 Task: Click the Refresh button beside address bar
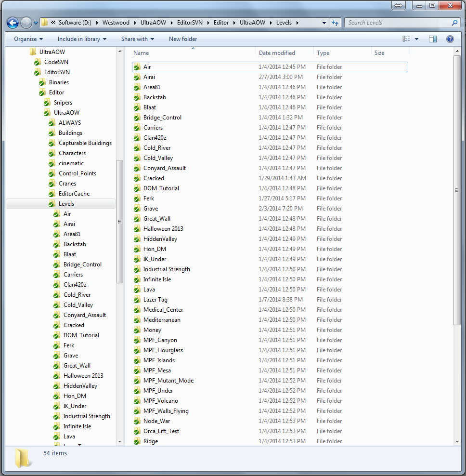click(336, 23)
